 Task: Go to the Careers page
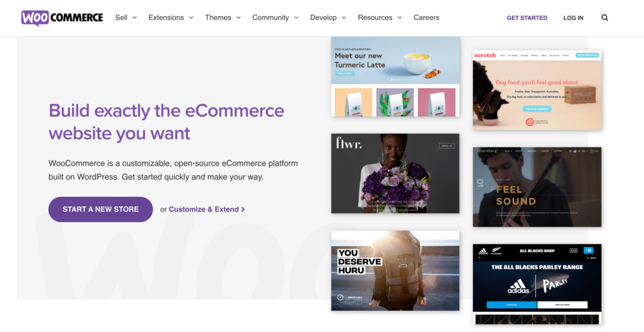tap(426, 18)
